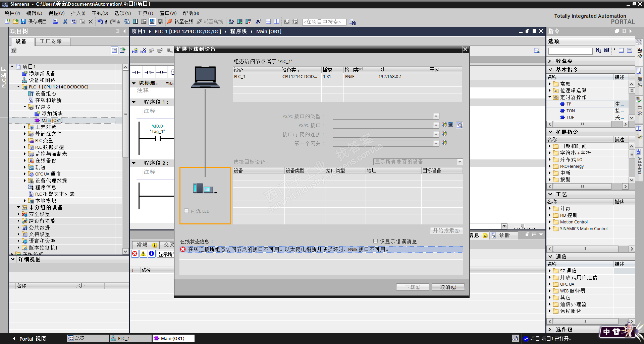Select Main [OB1] in project tree

click(52, 120)
